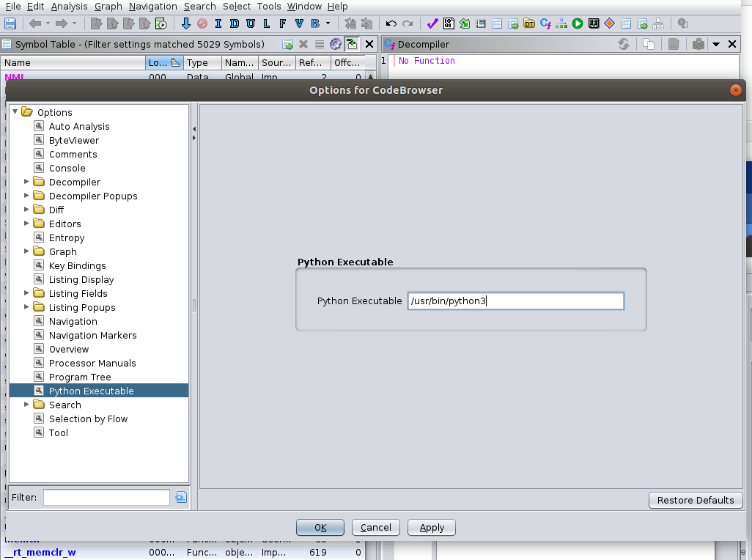Image resolution: width=752 pixels, height=560 pixels.
Task: Click the Undo arrow in the toolbar
Action: (x=391, y=23)
